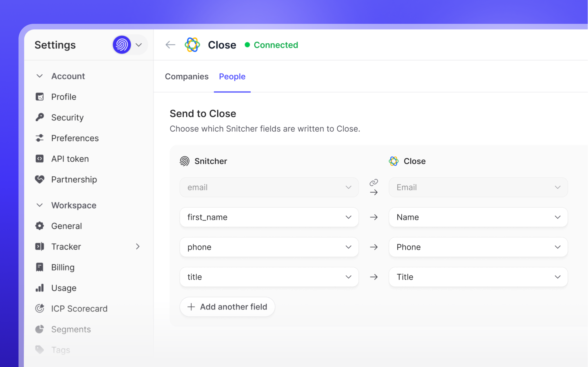This screenshot has width=588, height=367.
Task: Click Add another field button
Action: [227, 307]
